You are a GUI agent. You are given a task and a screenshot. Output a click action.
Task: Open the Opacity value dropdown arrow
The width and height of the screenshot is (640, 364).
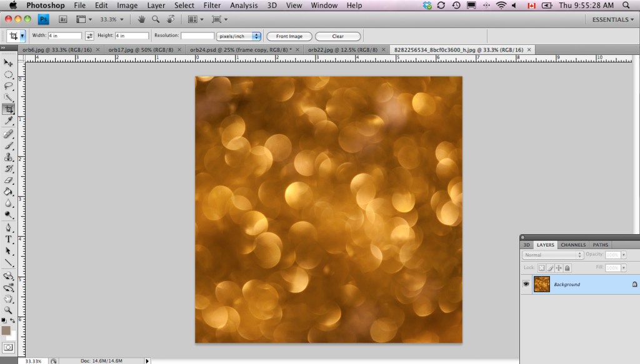[624, 255]
